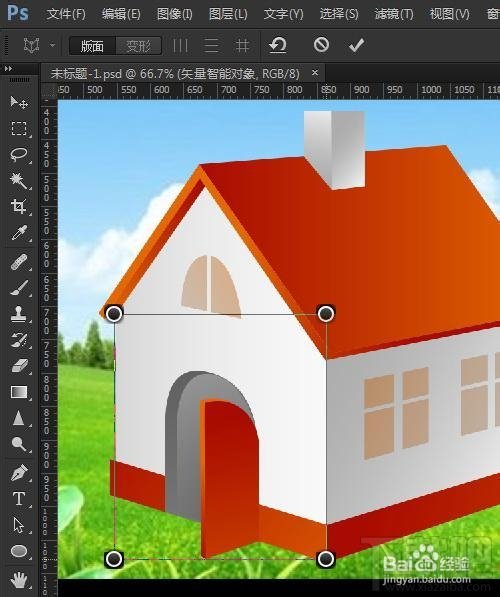Click the ruler origin corner box

coord(49,91)
